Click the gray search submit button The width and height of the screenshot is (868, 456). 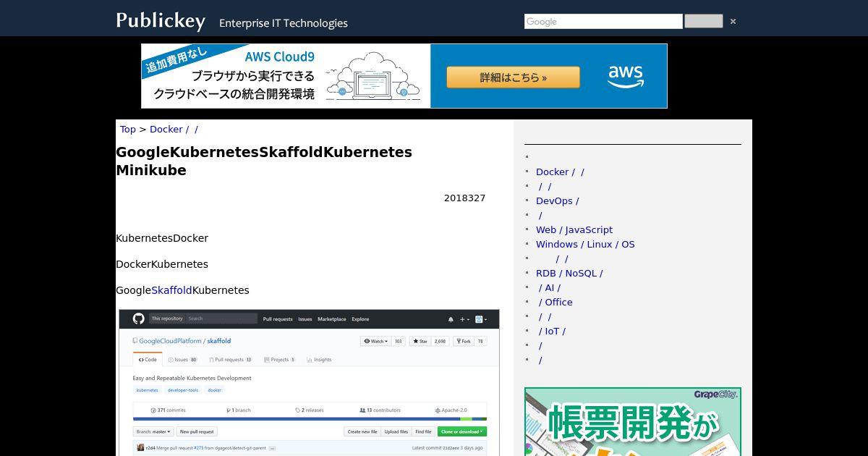click(x=703, y=21)
